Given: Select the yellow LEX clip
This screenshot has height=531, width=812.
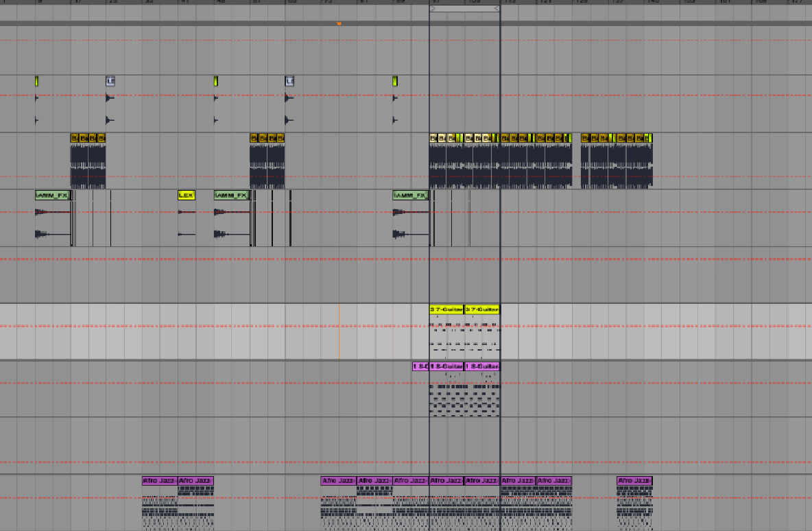Looking at the screenshot, I should pos(187,196).
